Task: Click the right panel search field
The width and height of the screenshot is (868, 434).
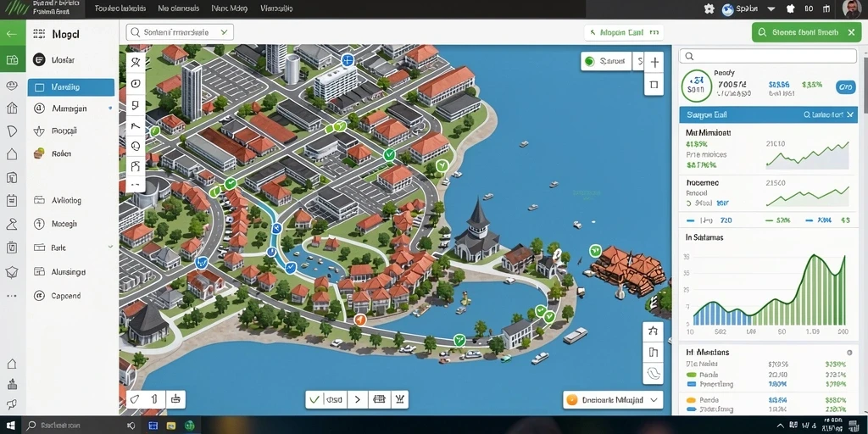Action: click(x=768, y=56)
